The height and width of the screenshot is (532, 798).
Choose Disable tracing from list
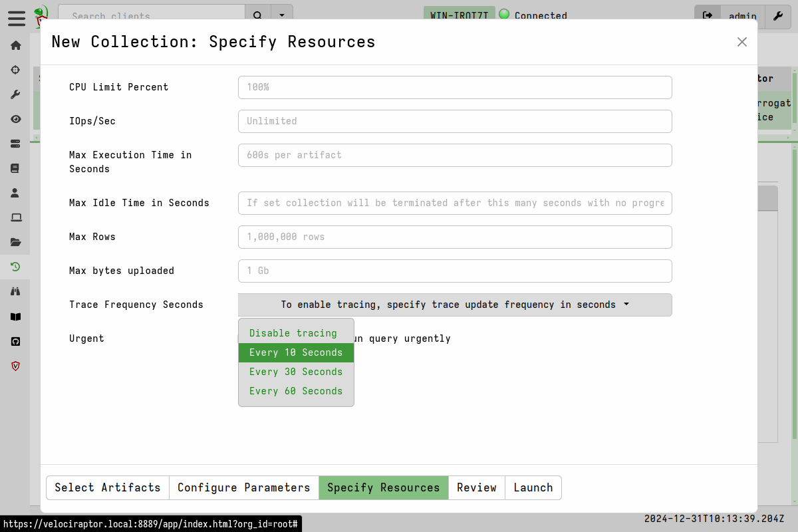click(x=293, y=333)
